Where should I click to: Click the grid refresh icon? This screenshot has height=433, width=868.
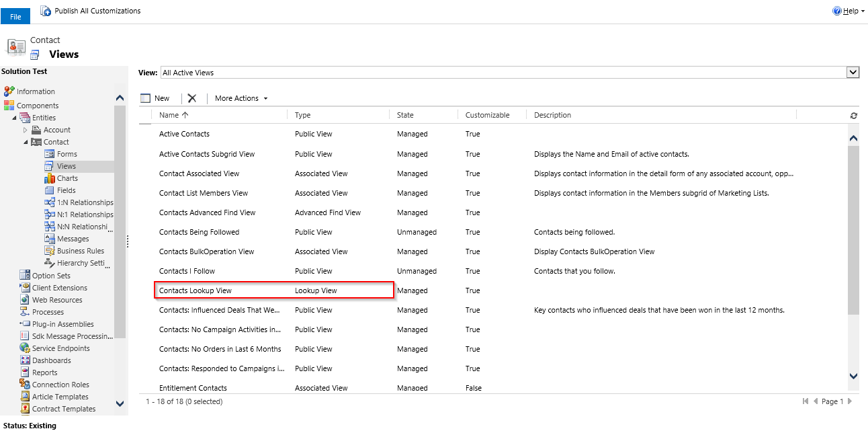854,116
